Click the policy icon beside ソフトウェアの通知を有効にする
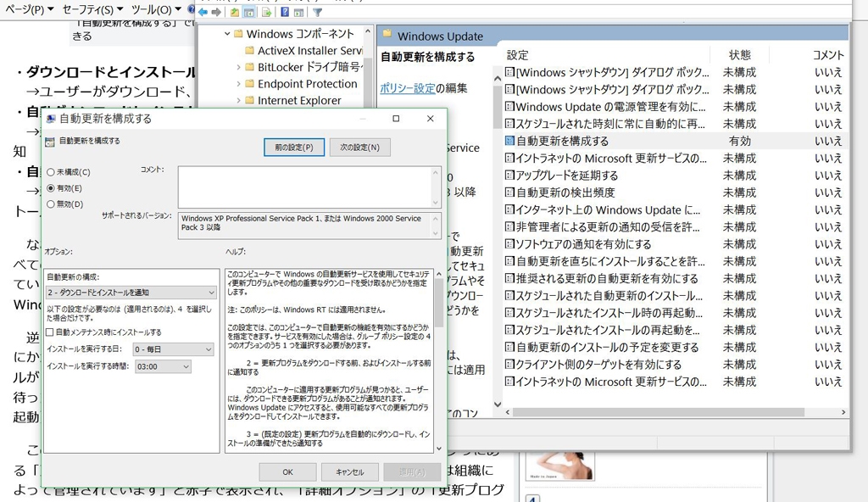The height and width of the screenshot is (502, 868). (509, 244)
